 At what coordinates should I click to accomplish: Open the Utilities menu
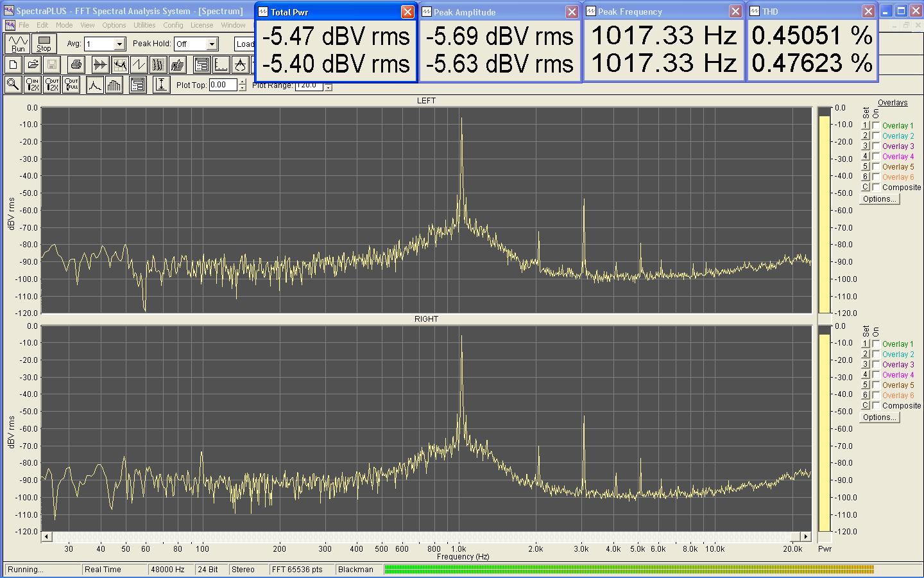point(144,25)
